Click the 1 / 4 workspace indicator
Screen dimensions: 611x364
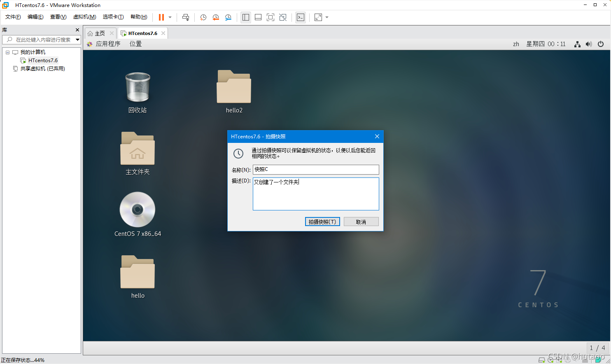597,348
